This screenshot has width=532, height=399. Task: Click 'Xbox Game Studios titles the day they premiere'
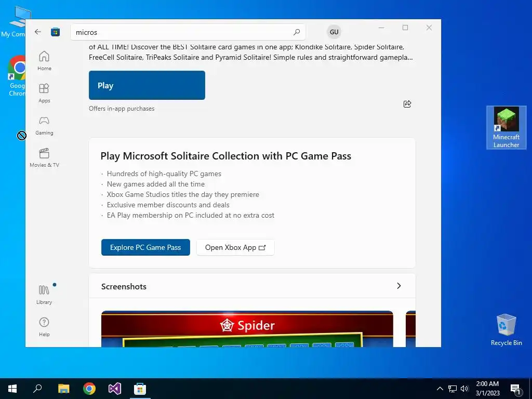tap(183, 194)
